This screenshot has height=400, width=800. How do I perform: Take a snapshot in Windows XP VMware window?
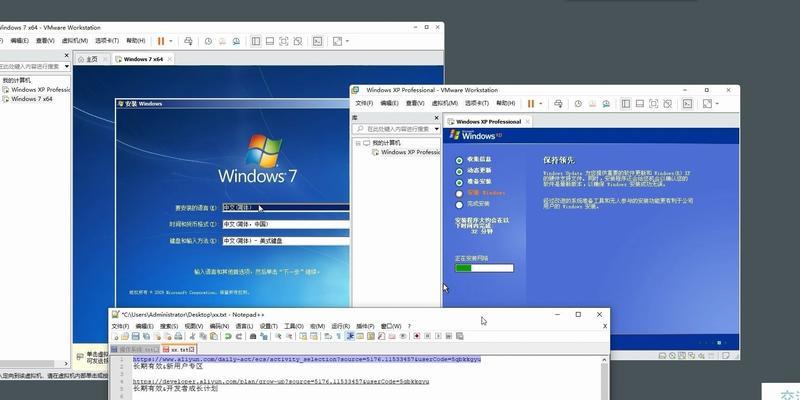pyautogui.click(x=578, y=104)
